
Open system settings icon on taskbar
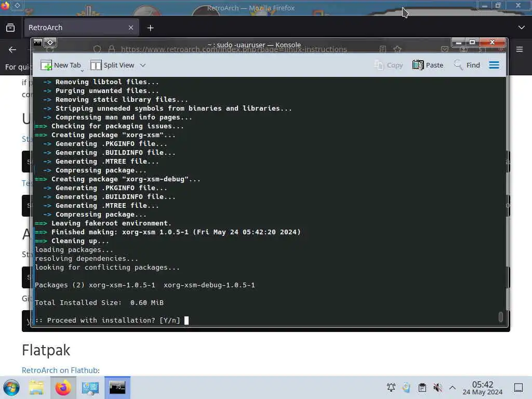(90, 388)
